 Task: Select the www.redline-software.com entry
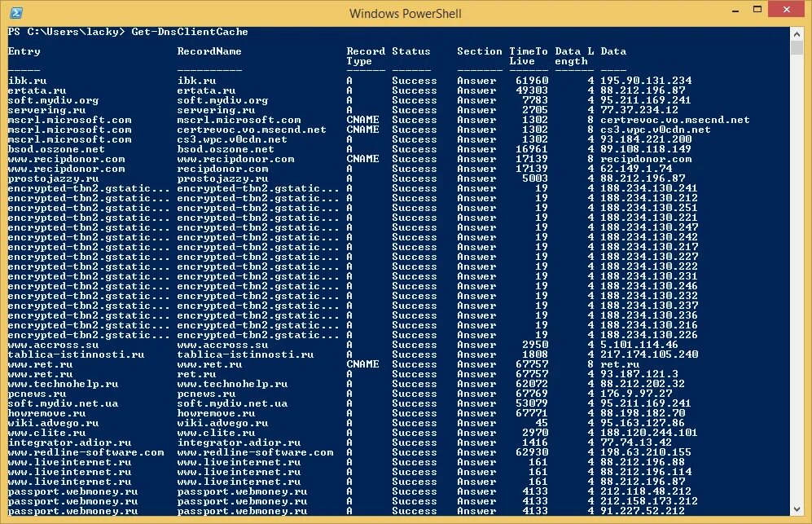tap(86, 453)
